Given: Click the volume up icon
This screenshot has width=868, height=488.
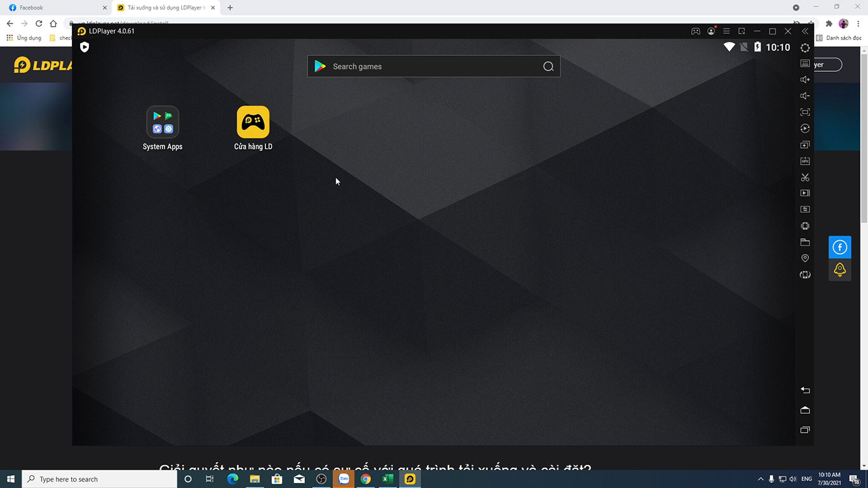Looking at the screenshot, I should 805,79.
